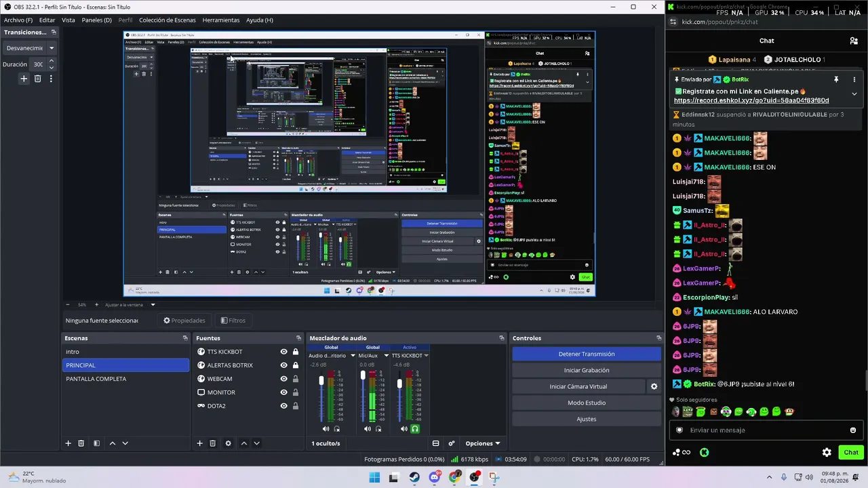Start recording with Iniciar Grabación
The height and width of the screenshot is (488, 868).
(587, 370)
